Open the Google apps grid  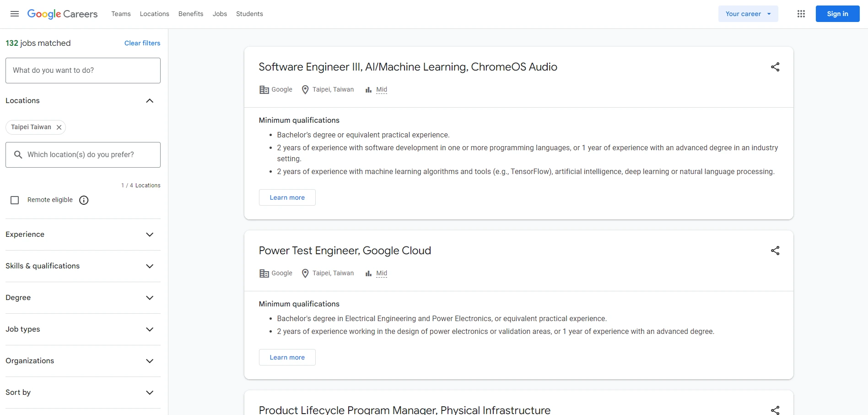pyautogui.click(x=801, y=14)
